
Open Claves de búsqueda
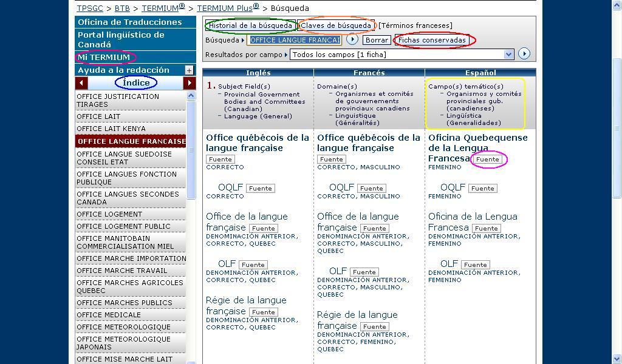tap(335, 25)
